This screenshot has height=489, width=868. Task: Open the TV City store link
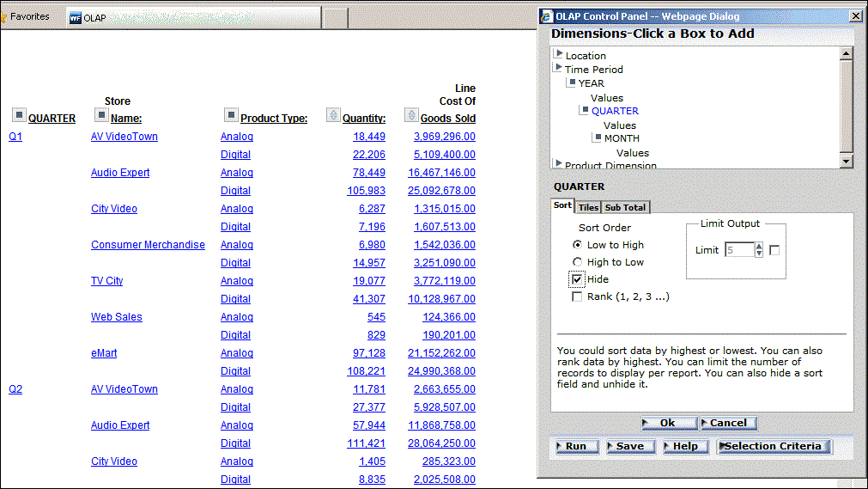[x=106, y=281]
